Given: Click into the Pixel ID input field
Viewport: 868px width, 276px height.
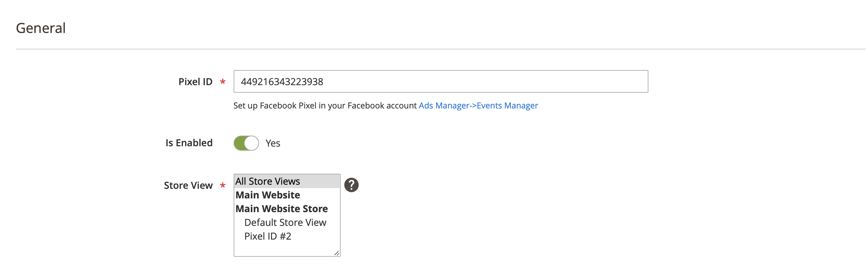Looking at the screenshot, I should [x=441, y=81].
